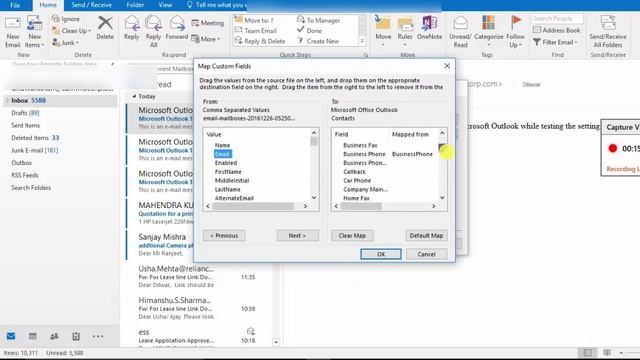Open the Deleted Items folder

[35, 138]
